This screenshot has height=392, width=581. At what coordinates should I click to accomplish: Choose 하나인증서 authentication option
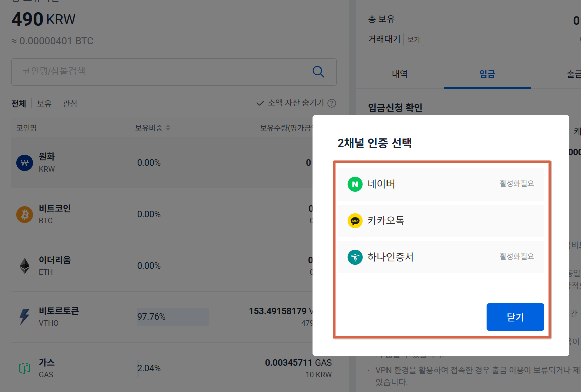click(441, 257)
